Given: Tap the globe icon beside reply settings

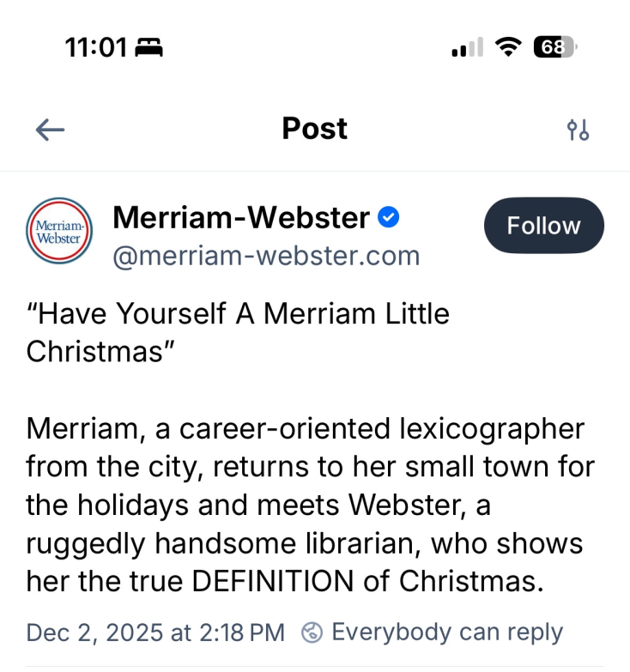Looking at the screenshot, I should [x=312, y=633].
